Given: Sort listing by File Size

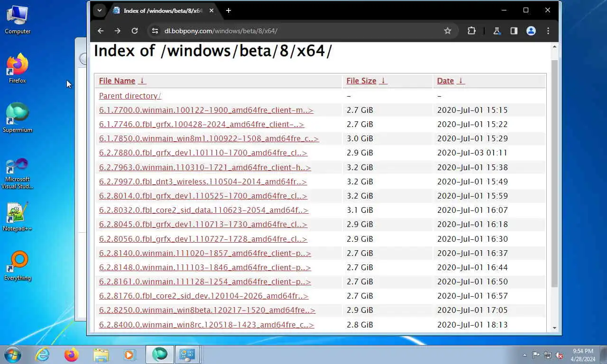Looking at the screenshot, I should coord(361,81).
